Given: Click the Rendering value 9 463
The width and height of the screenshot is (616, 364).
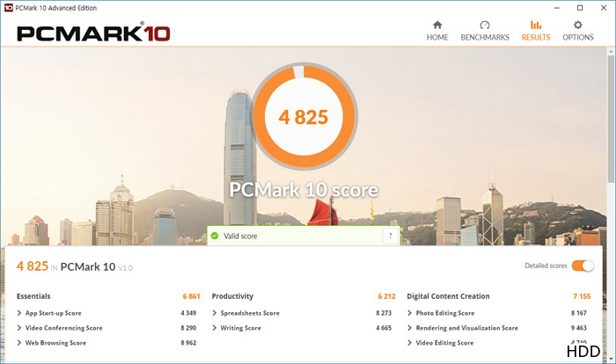Looking at the screenshot, I should [x=579, y=328].
